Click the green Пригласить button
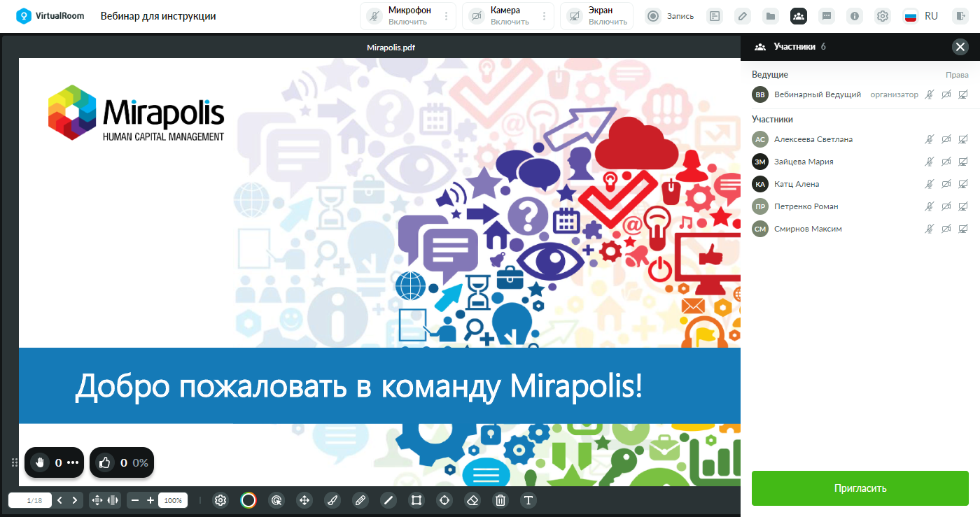 coord(860,488)
